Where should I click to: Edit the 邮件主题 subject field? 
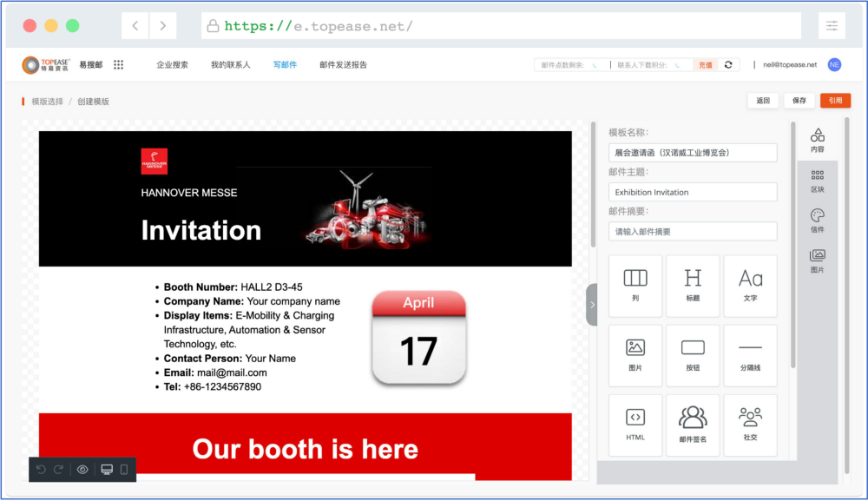[693, 192]
